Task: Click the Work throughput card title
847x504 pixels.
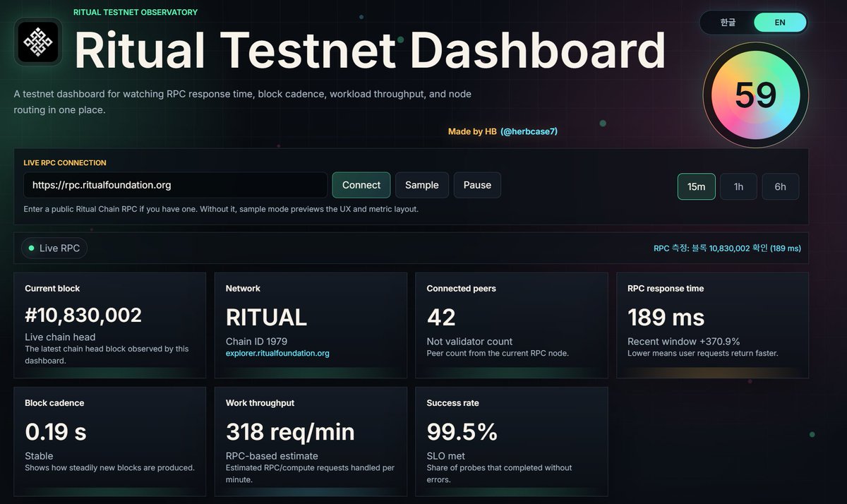Action: [260, 403]
